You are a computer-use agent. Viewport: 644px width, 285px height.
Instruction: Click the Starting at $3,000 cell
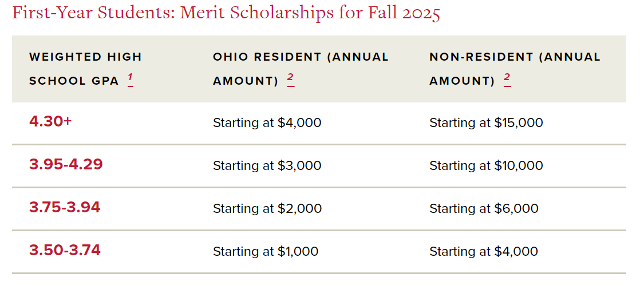[267, 165]
